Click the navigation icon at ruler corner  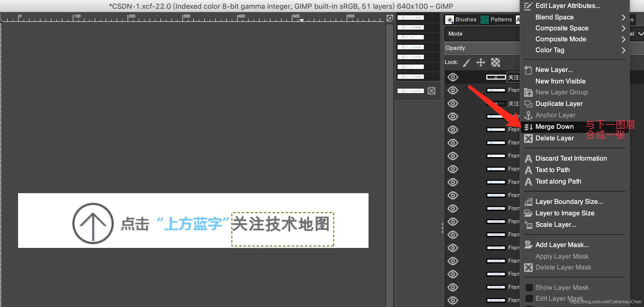(390, 18)
